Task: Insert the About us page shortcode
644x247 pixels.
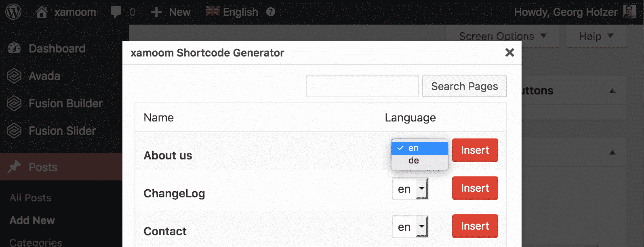Action: [475, 150]
